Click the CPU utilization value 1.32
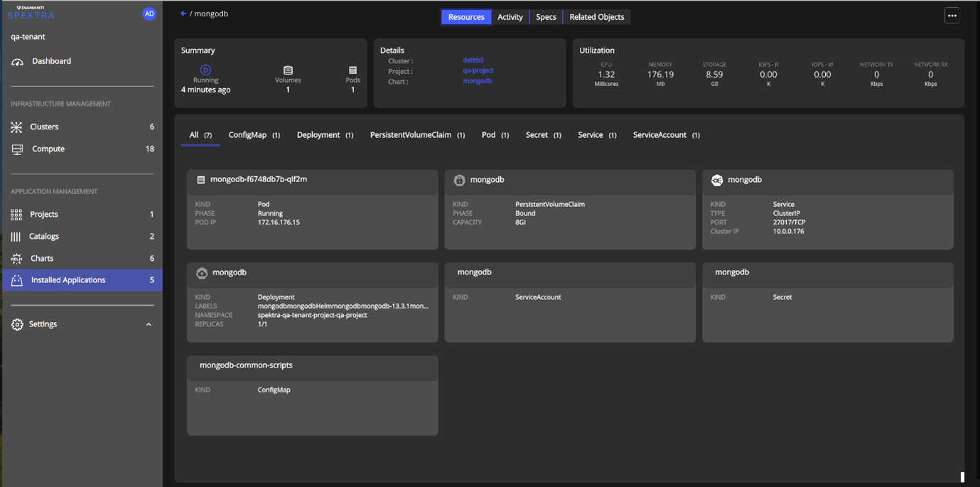The height and width of the screenshot is (487, 980). click(606, 75)
